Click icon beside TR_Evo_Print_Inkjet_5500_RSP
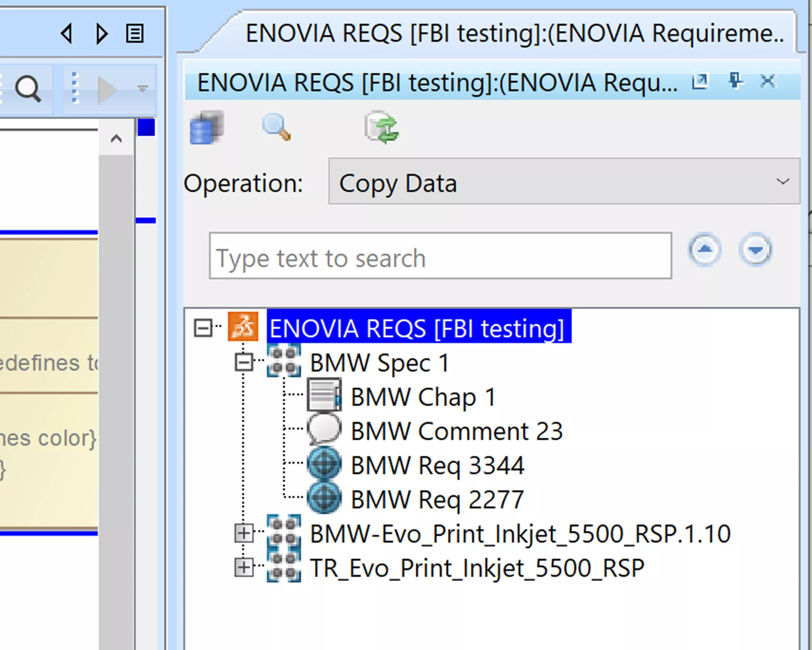Viewport: 812px width, 650px height. (284, 566)
